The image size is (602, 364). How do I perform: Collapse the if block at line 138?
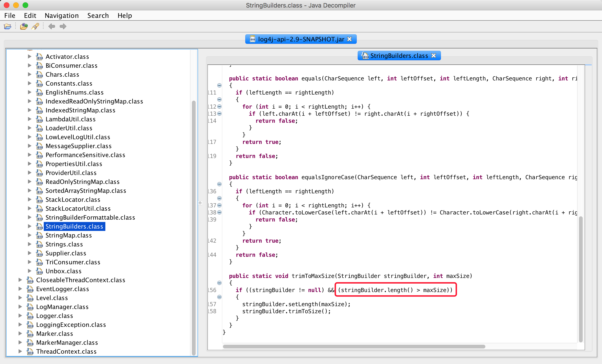tap(219, 212)
